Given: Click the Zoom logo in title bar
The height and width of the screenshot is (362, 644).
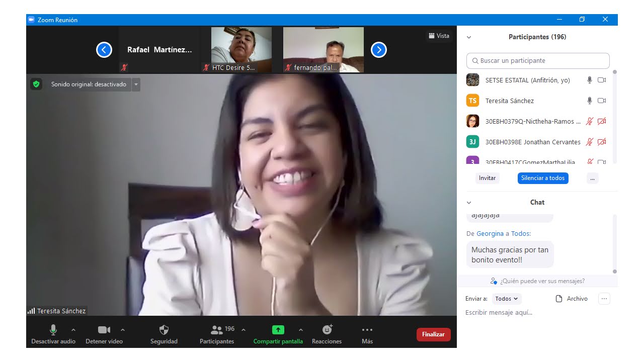Looking at the screenshot, I should point(31,20).
